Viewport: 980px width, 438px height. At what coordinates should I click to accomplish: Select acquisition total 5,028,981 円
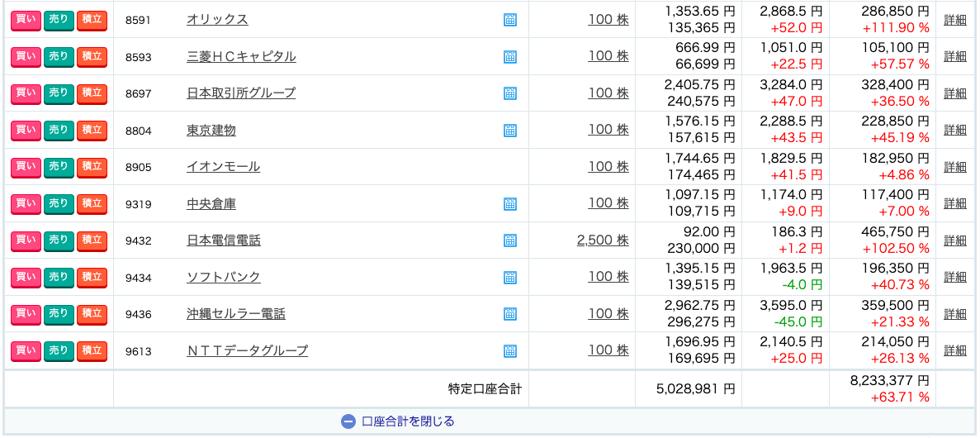pos(696,388)
